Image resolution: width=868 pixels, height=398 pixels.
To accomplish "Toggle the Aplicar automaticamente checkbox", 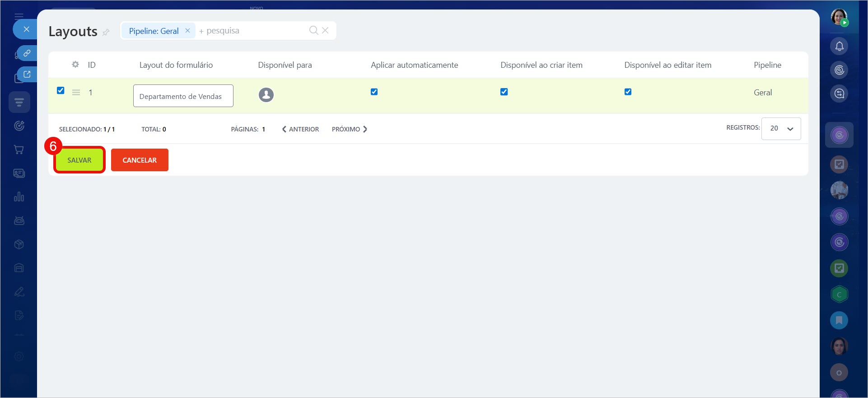I will [374, 92].
